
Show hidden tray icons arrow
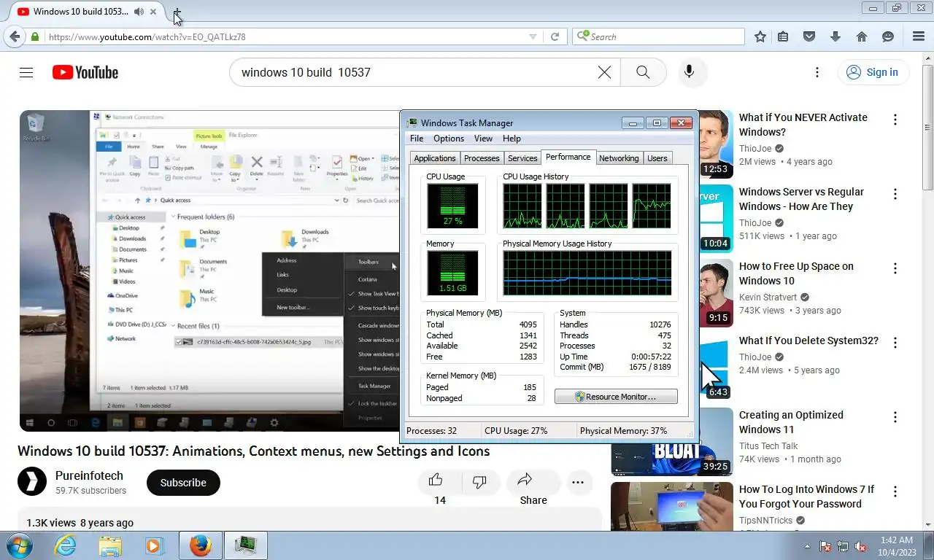point(807,546)
